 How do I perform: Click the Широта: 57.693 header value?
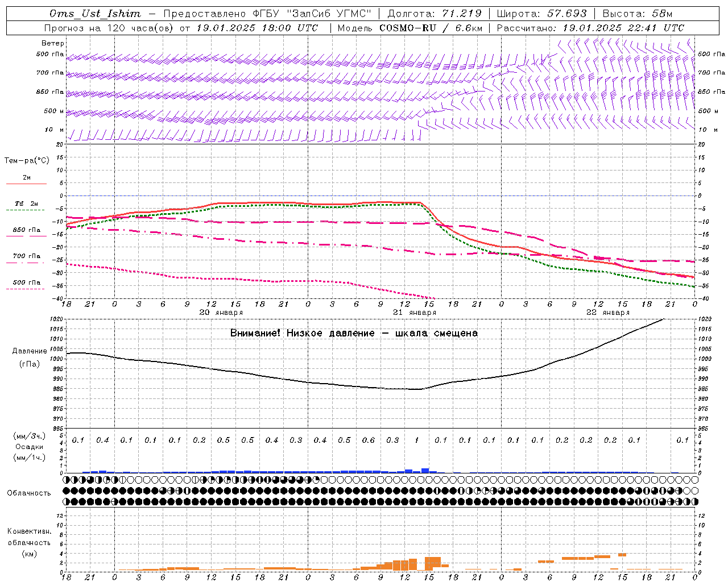tap(541, 14)
